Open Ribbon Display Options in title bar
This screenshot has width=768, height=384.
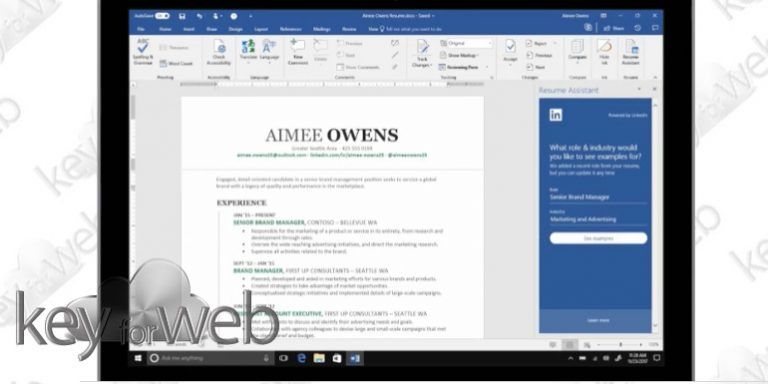pos(604,16)
